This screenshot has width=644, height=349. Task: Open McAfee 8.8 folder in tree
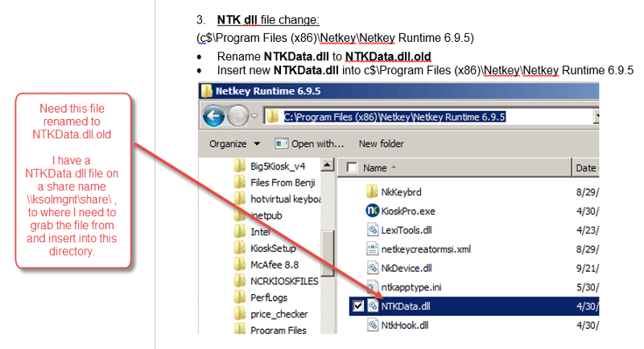(275, 265)
